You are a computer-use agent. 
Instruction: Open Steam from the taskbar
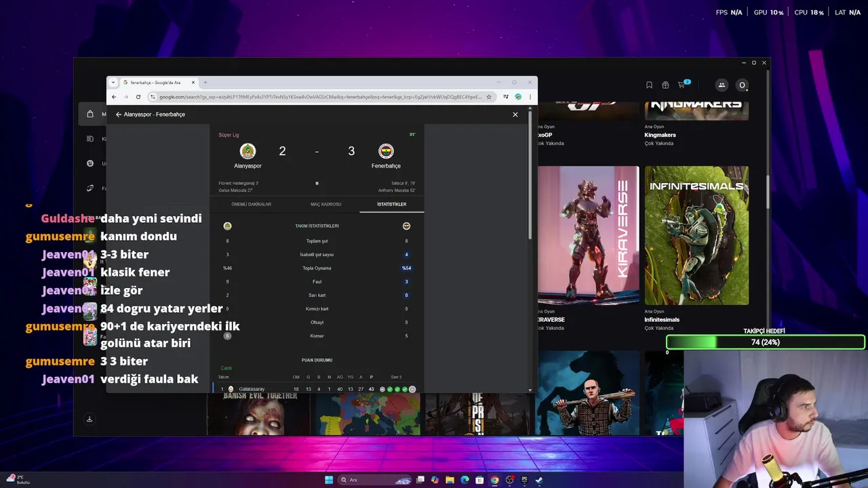pyautogui.click(x=539, y=480)
